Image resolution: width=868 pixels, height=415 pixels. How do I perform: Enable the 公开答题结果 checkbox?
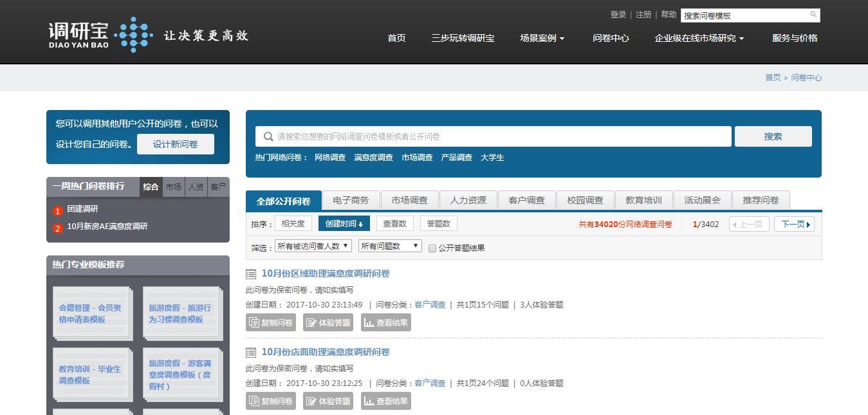pyautogui.click(x=432, y=248)
